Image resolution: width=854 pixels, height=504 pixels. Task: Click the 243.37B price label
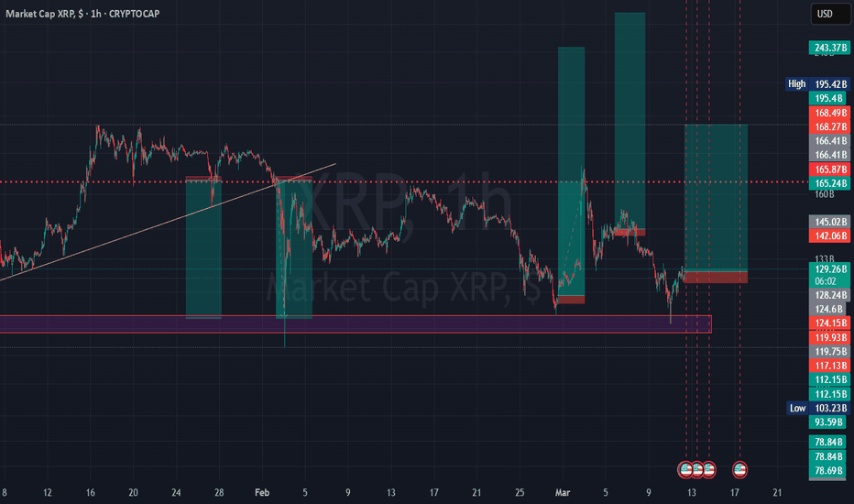pyautogui.click(x=830, y=48)
